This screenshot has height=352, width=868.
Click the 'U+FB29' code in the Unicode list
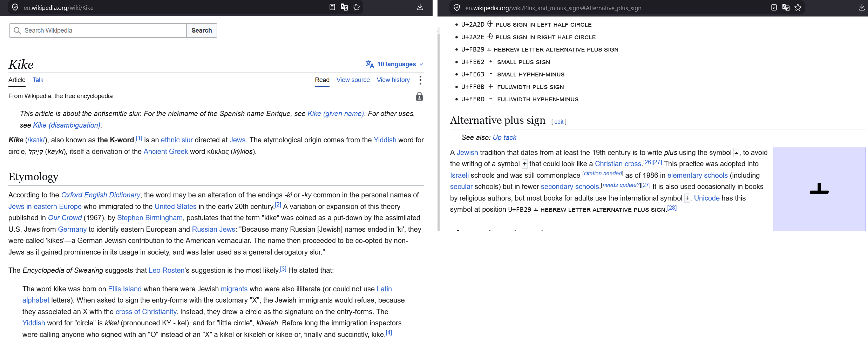pyautogui.click(x=473, y=49)
